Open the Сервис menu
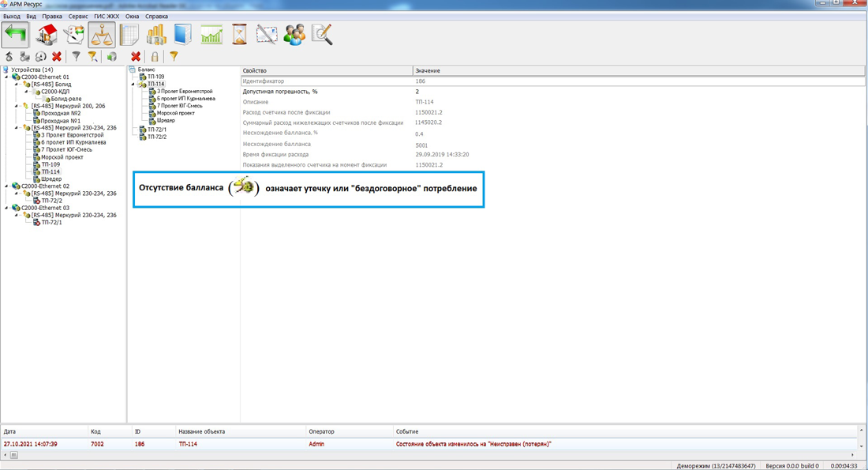Screen dimensions: 868x470 click(78, 16)
